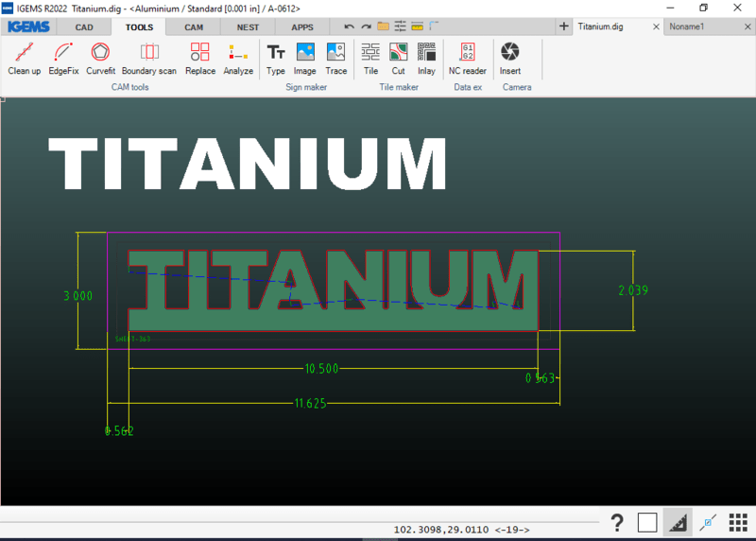Open the NEST ribbon tab
Viewport: 756px width, 541px height.
tap(249, 27)
